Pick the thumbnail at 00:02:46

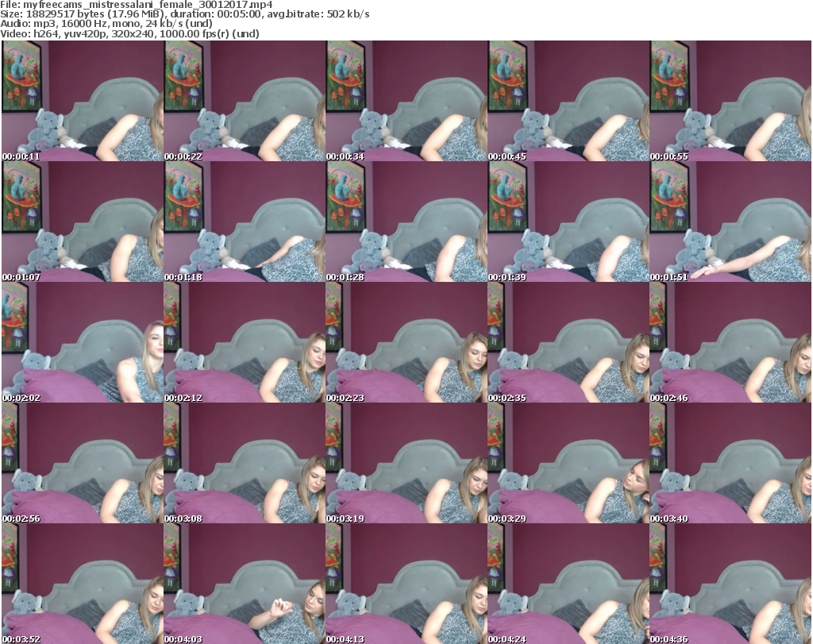(730, 343)
